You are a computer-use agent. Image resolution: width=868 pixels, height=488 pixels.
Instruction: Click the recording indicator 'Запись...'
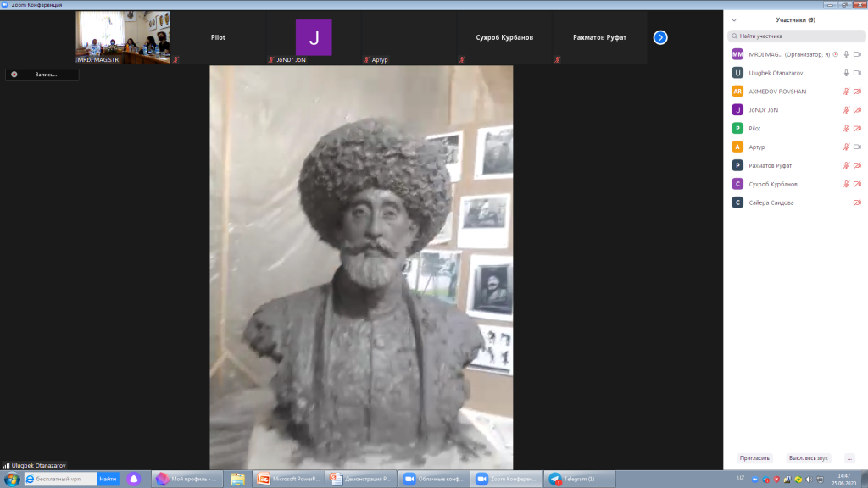(x=42, y=75)
